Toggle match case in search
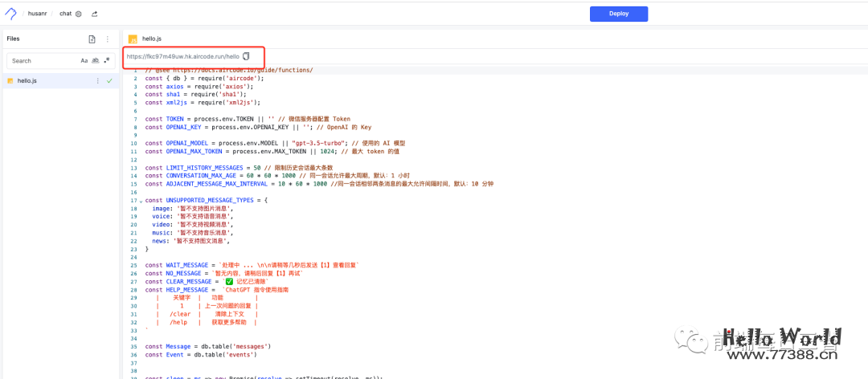The height and width of the screenshot is (379, 868). [84, 61]
